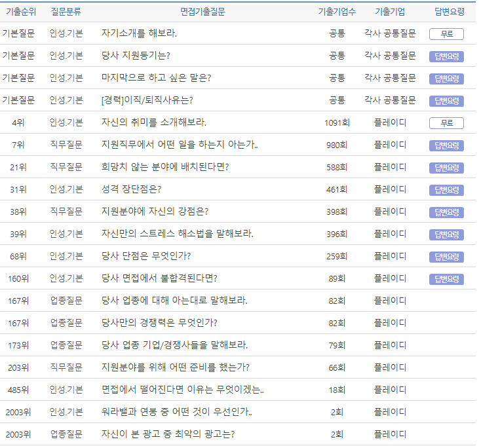This screenshot has height=448, width=479.
Task: Click the 질문분류 column header
Action: point(66,12)
